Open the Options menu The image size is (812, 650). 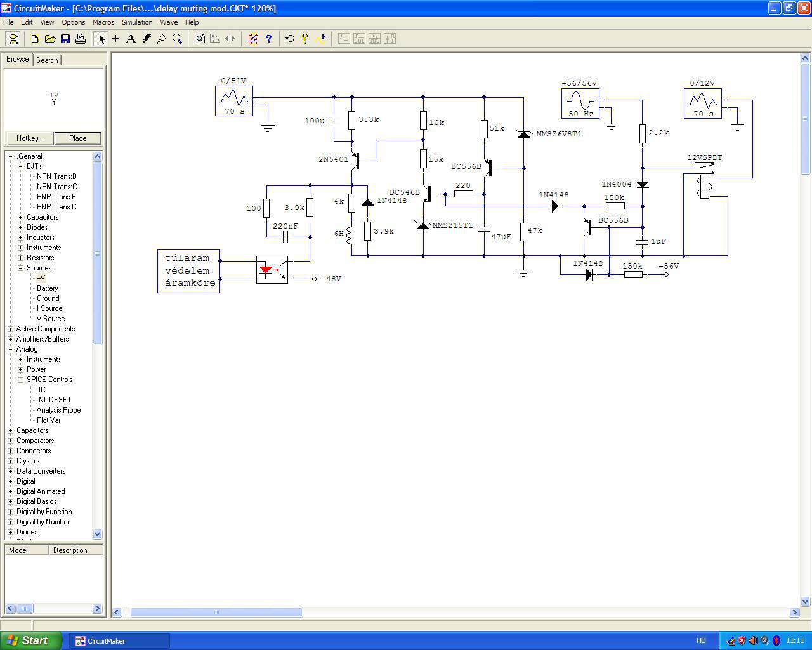[74, 22]
